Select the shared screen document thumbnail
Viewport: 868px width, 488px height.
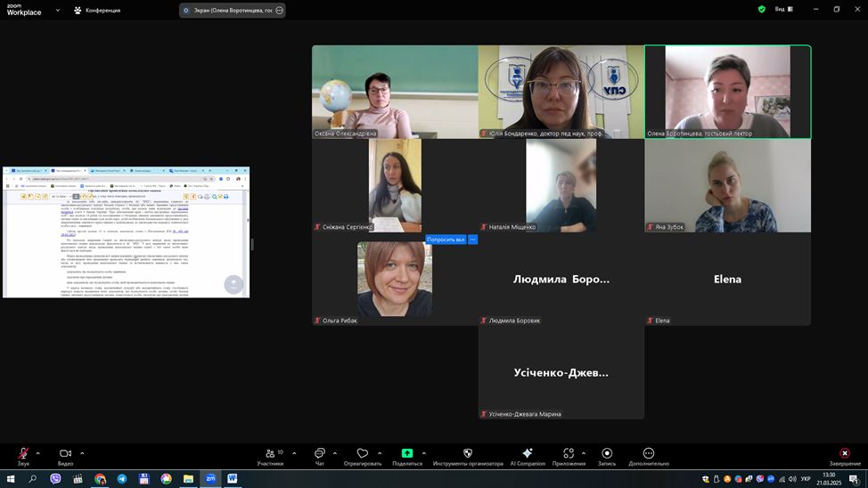126,232
